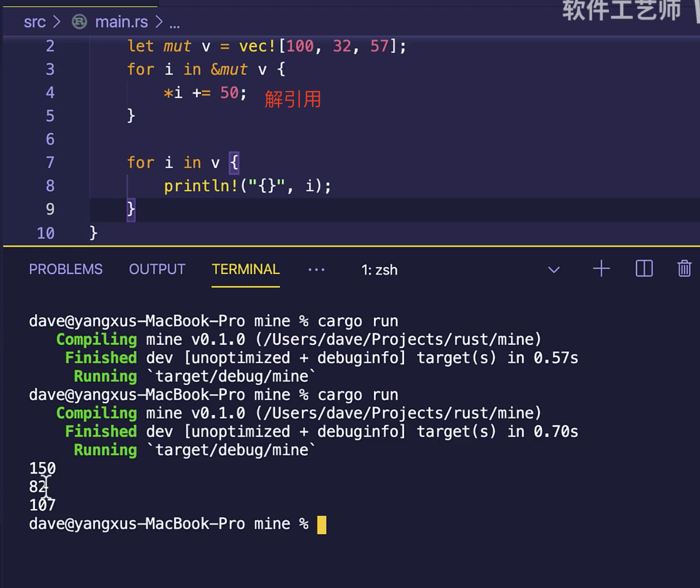Open a new terminal with the plus icon
Image resolution: width=700 pixels, height=588 pixels.
(601, 269)
